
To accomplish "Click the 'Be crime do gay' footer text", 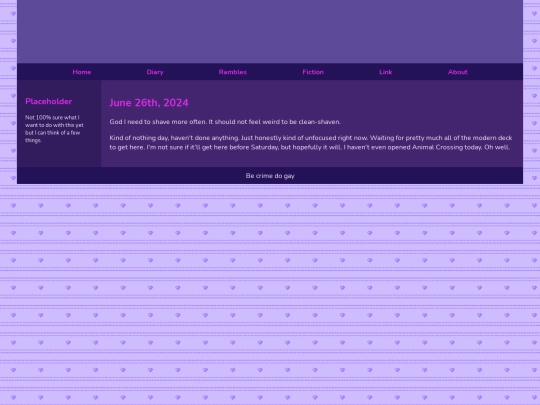I will tap(270, 176).
